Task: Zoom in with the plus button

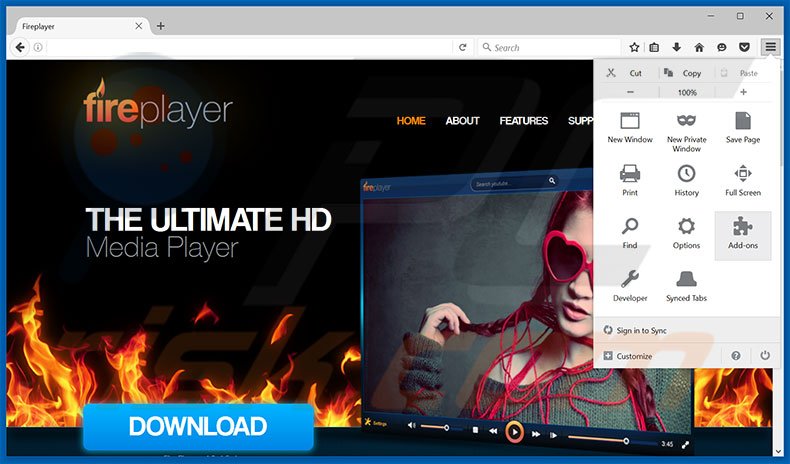Action: pyautogui.click(x=743, y=92)
